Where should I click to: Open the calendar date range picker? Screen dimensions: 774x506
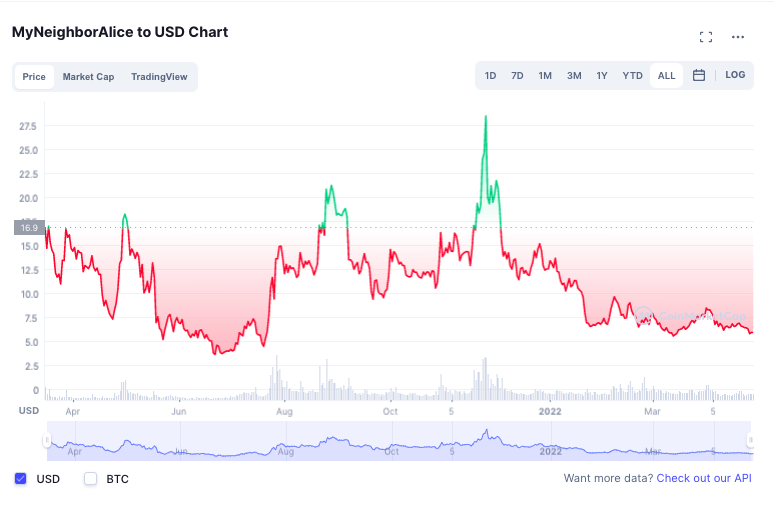pyautogui.click(x=698, y=76)
